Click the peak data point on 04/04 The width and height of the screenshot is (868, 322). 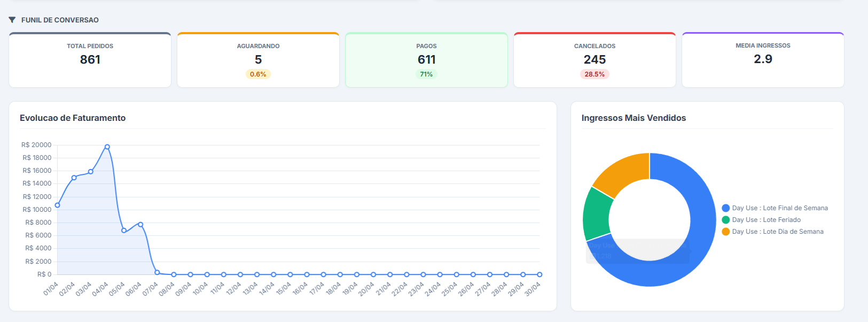coord(107,147)
